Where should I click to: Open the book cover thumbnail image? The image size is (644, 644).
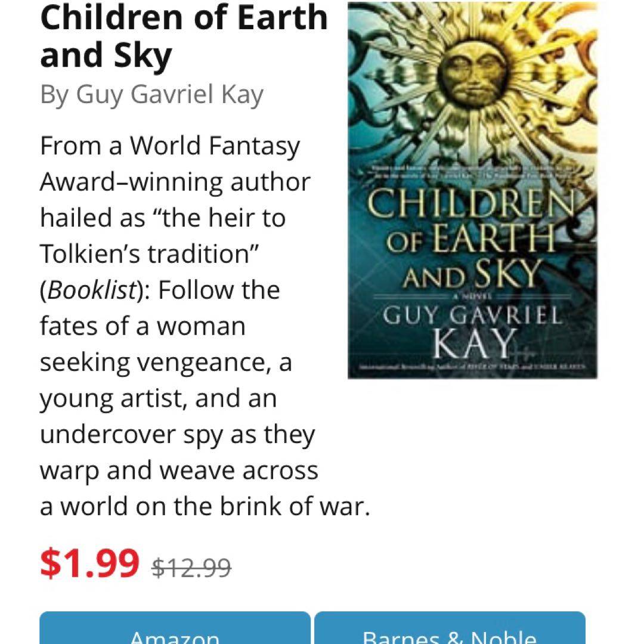tap(472, 191)
